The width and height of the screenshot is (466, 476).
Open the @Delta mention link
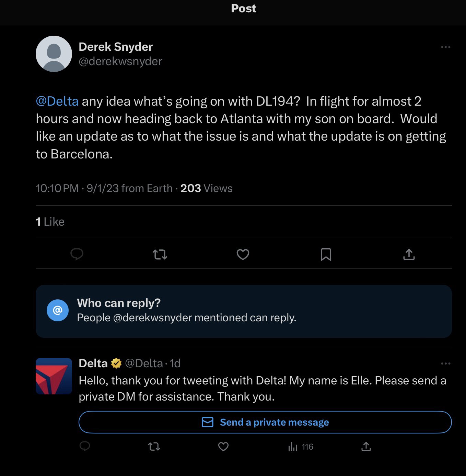click(x=57, y=101)
